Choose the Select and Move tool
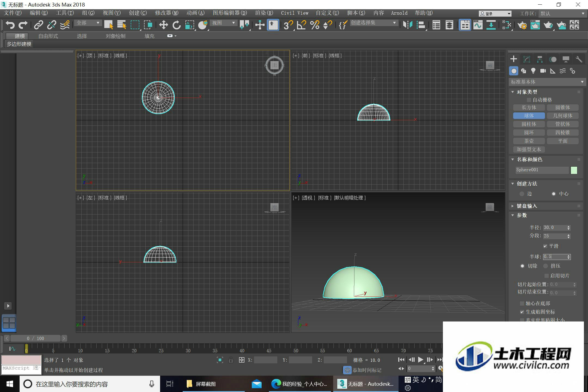 [163, 25]
